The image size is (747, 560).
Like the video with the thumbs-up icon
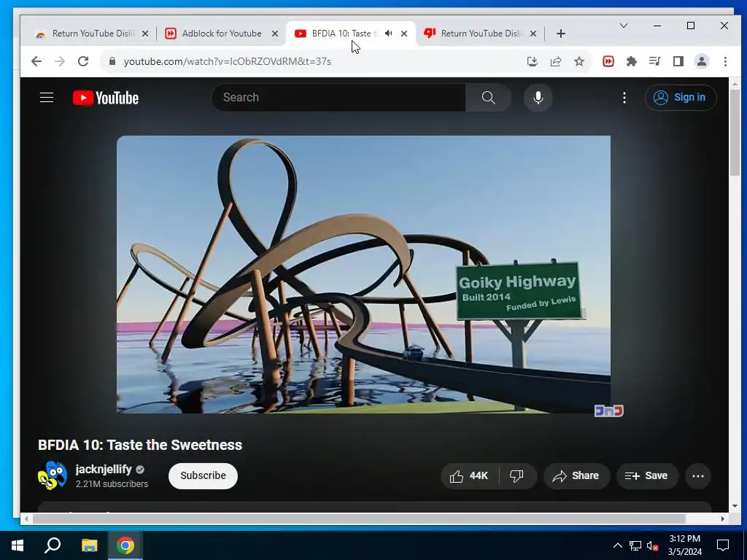pyautogui.click(x=469, y=475)
